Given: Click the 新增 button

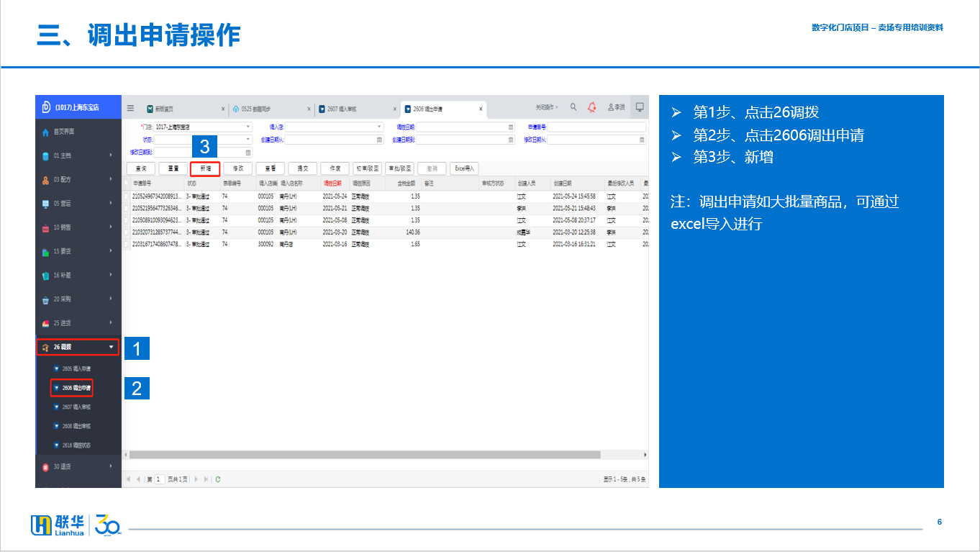Looking at the screenshot, I should click(x=205, y=168).
